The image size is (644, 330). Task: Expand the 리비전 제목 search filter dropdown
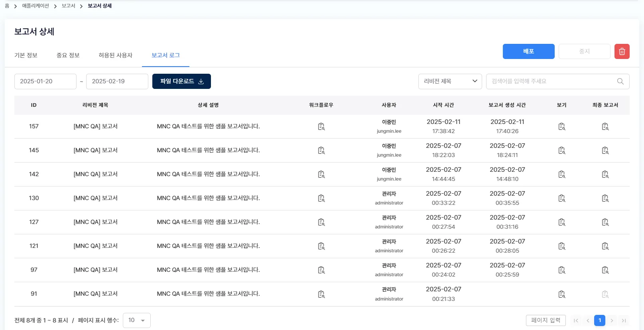tap(450, 81)
